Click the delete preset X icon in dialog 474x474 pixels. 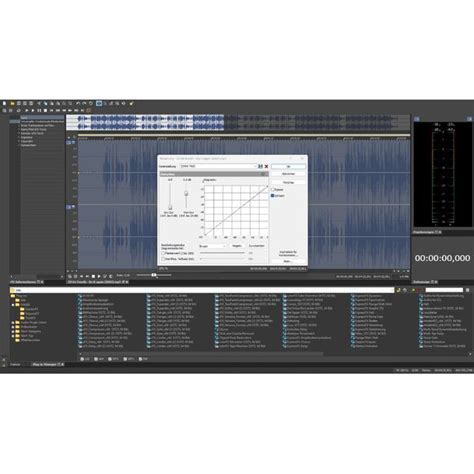(x=266, y=166)
